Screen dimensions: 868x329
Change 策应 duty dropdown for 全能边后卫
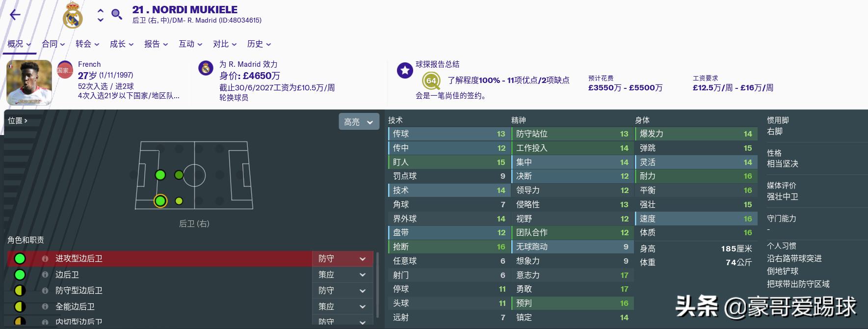[x=342, y=306]
